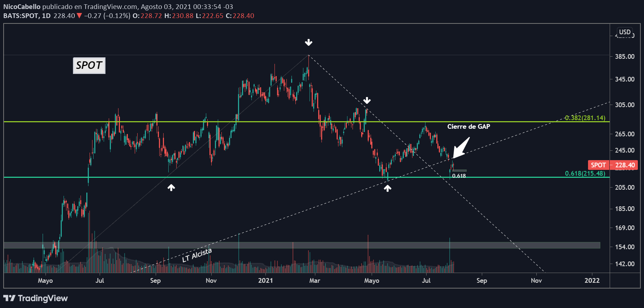Click the 154.00 price axis label
The height and width of the screenshot is (308, 644).
click(x=625, y=247)
